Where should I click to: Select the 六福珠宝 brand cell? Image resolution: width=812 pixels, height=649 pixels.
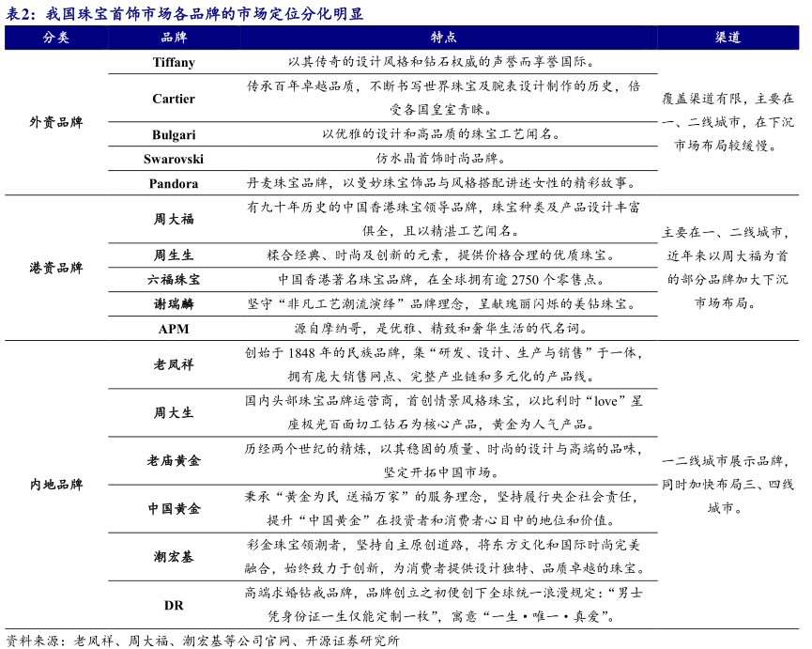(174, 279)
